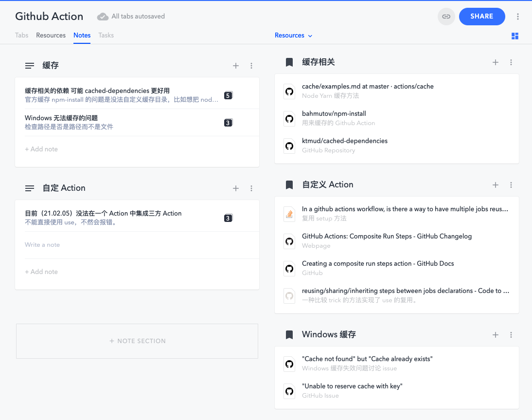Select the Notes tab
532x420 pixels.
(82, 36)
